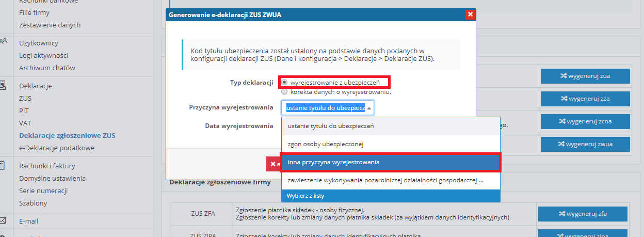Viewport: 644px width, 237px height.
Task: Open 'Logi aktywności' in sidebar
Action: pos(44,55)
